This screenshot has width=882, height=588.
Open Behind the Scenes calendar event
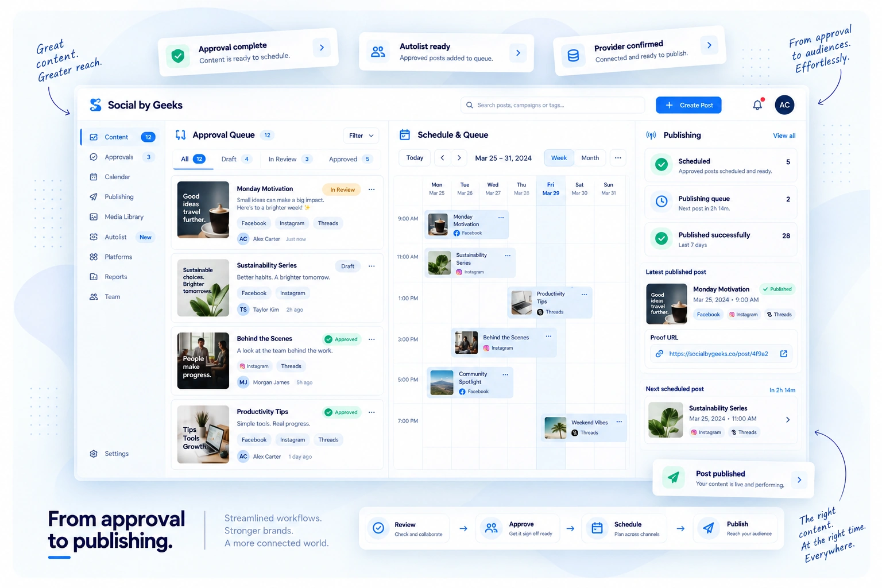[x=504, y=343]
